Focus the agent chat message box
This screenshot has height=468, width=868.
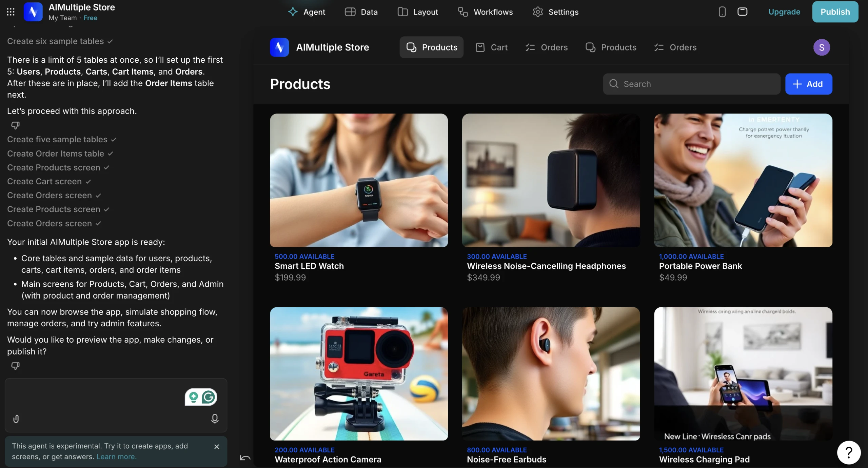tap(116, 405)
